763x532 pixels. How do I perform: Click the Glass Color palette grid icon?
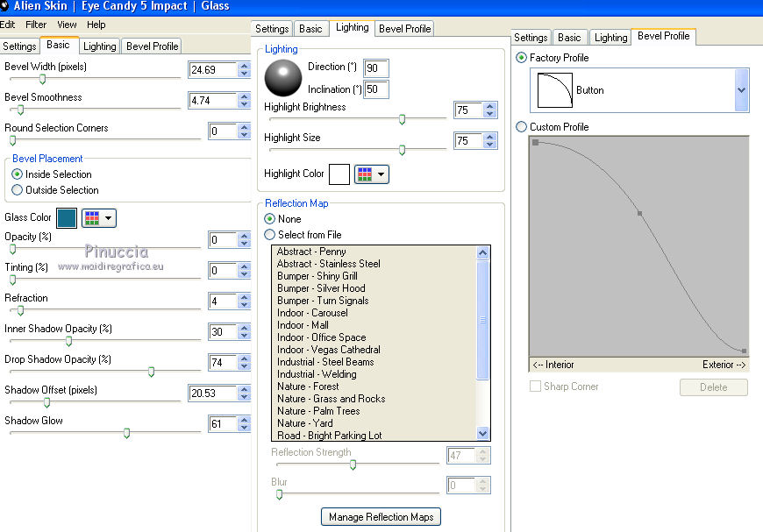point(91,218)
